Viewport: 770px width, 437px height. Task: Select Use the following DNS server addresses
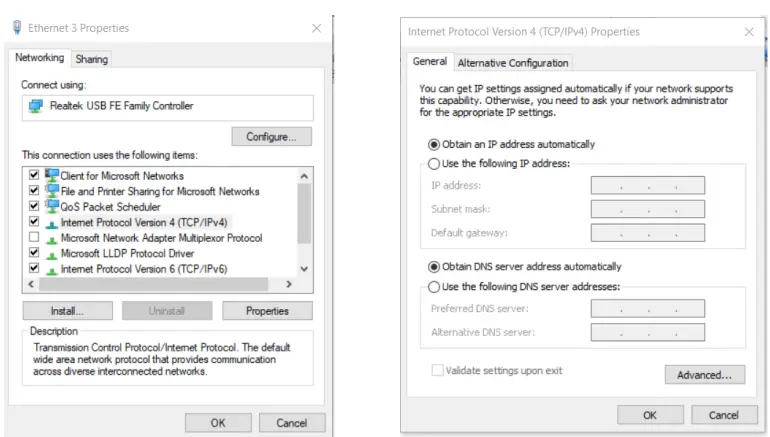click(x=434, y=287)
